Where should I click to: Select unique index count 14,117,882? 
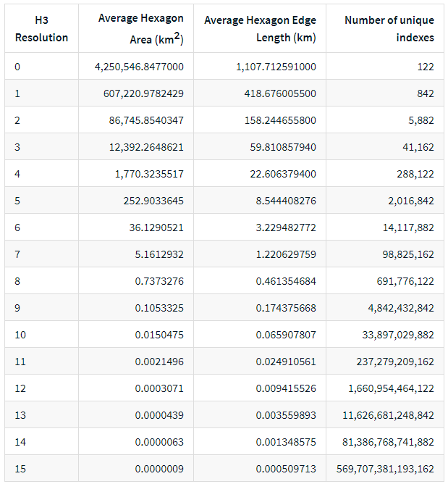(x=408, y=228)
